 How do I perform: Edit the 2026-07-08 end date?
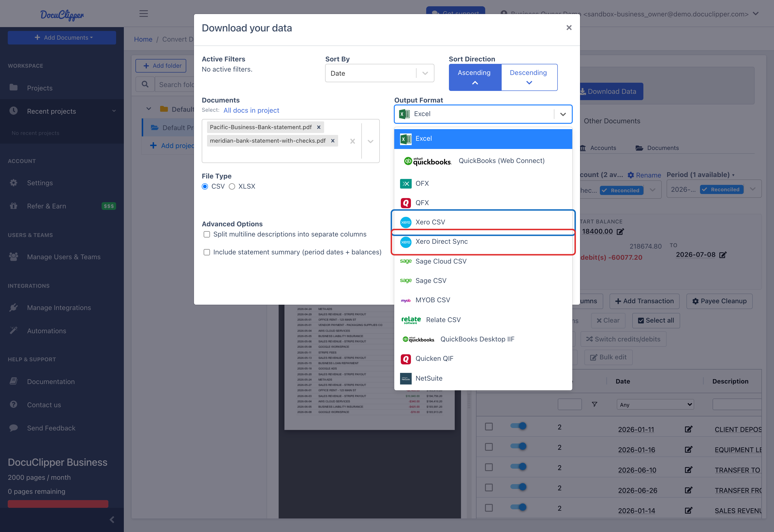tap(723, 255)
